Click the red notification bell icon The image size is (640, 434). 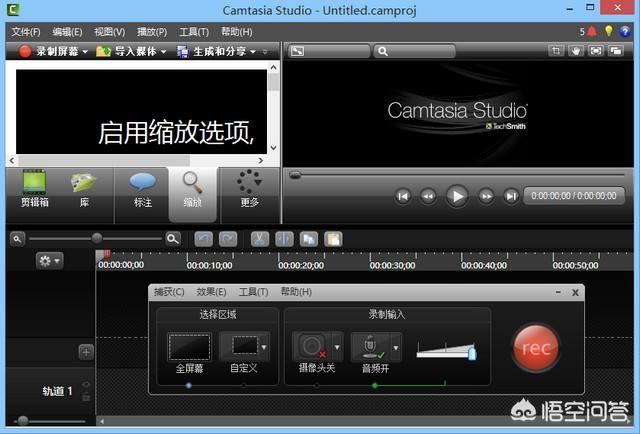pyautogui.click(x=592, y=31)
